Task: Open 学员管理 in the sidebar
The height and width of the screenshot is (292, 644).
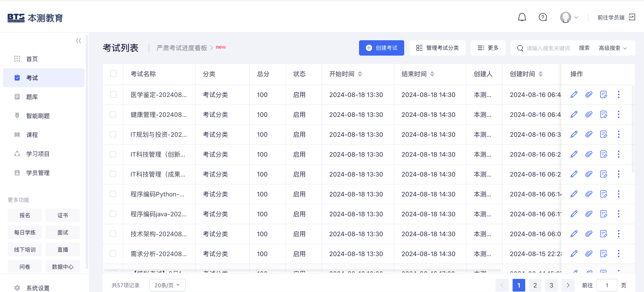Action: [44, 173]
